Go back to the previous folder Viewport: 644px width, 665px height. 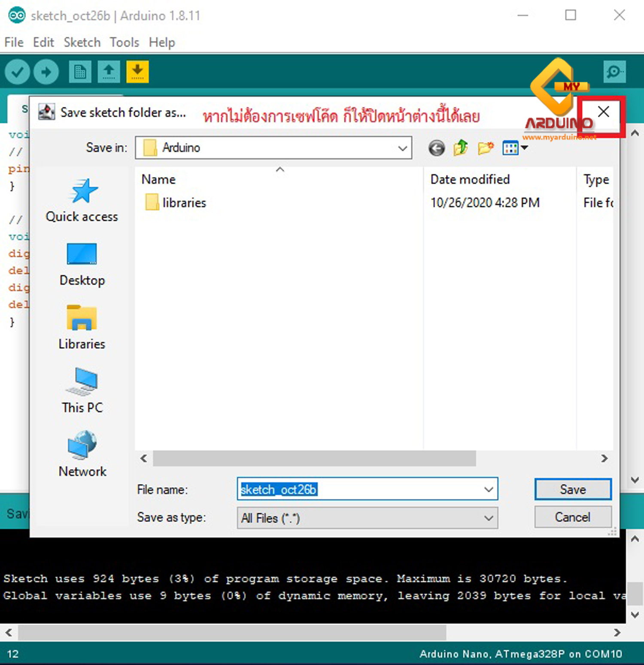tap(436, 148)
